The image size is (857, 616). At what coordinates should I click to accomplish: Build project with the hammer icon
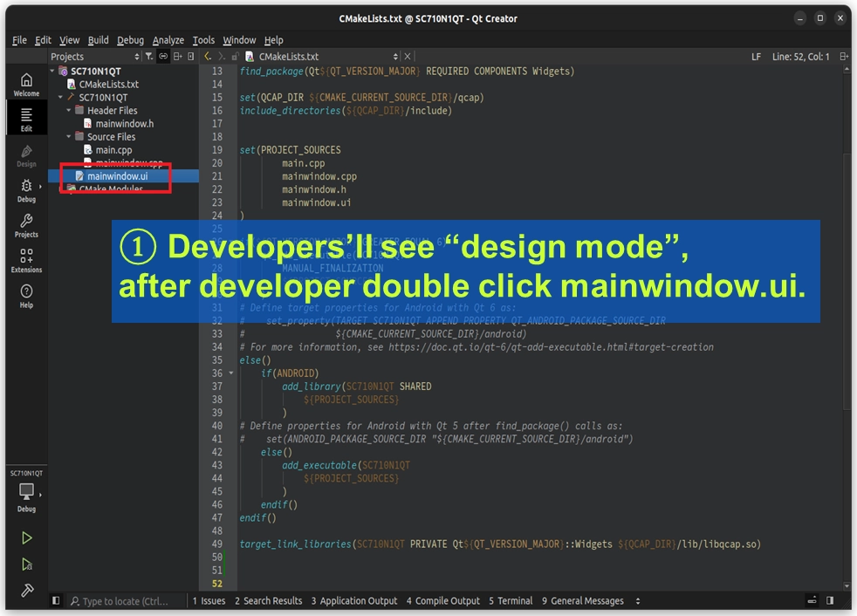[x=27, y=591]
